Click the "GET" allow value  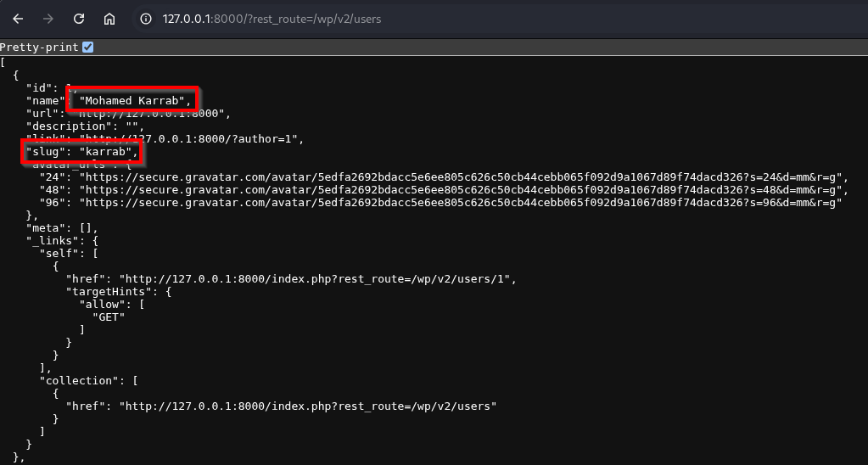[x=109, y=317]
